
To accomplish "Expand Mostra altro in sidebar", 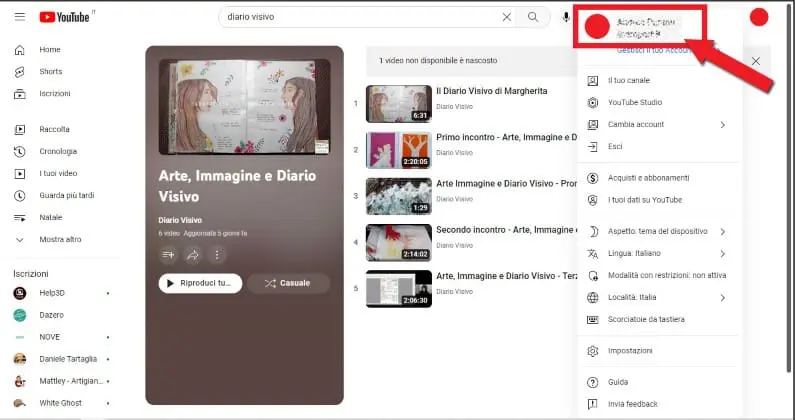I will [x=60, y=239].
